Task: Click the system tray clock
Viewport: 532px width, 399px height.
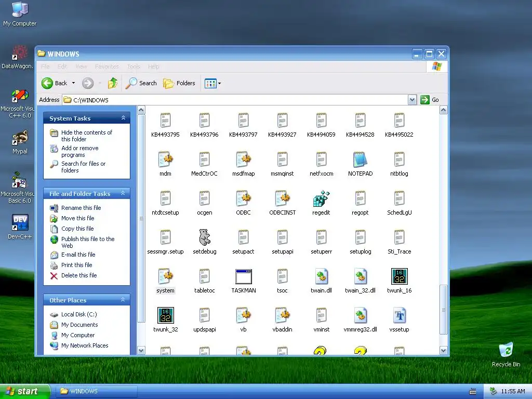Action: click(x=513, y=392)
